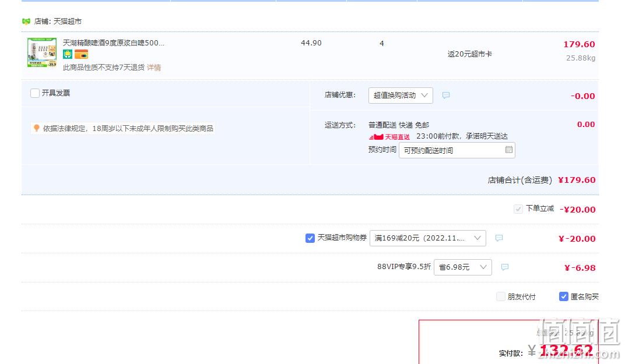Expand the 满169减20元 coupon dropdown
625x364 pixels.
[428, 238]
